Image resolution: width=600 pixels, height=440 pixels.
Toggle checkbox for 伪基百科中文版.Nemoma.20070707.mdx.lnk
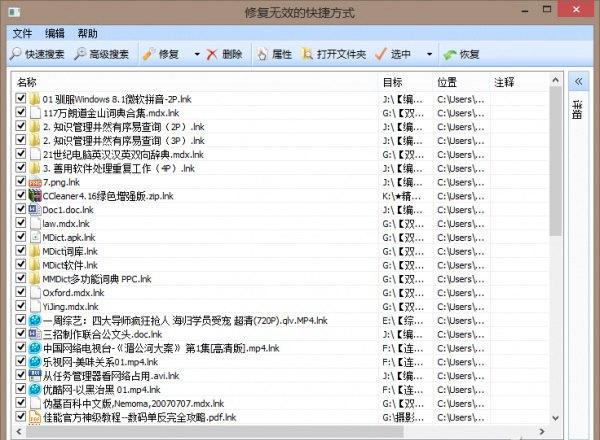(21, 403)
